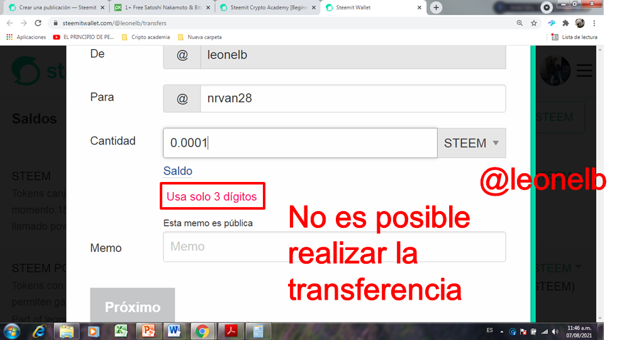Click the Próximo button

pos(132,306)
